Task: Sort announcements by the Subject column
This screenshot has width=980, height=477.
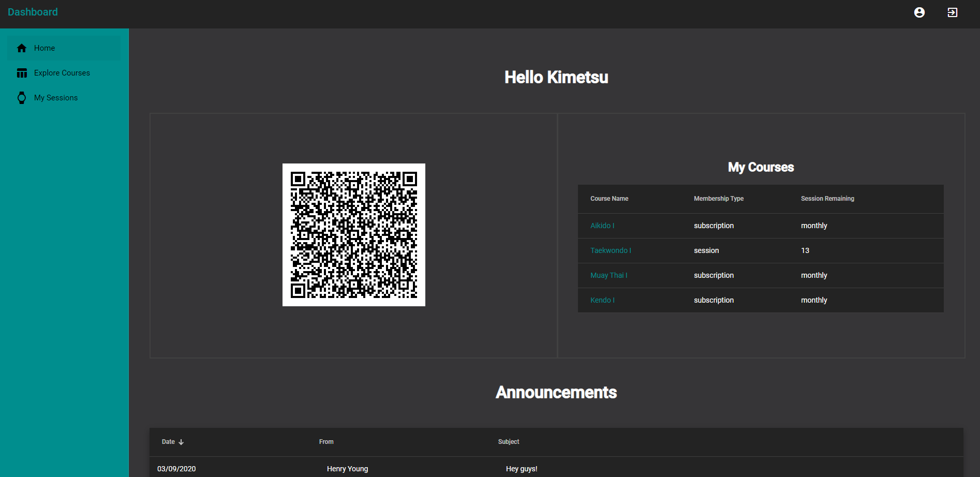Action: click(508, 442)
